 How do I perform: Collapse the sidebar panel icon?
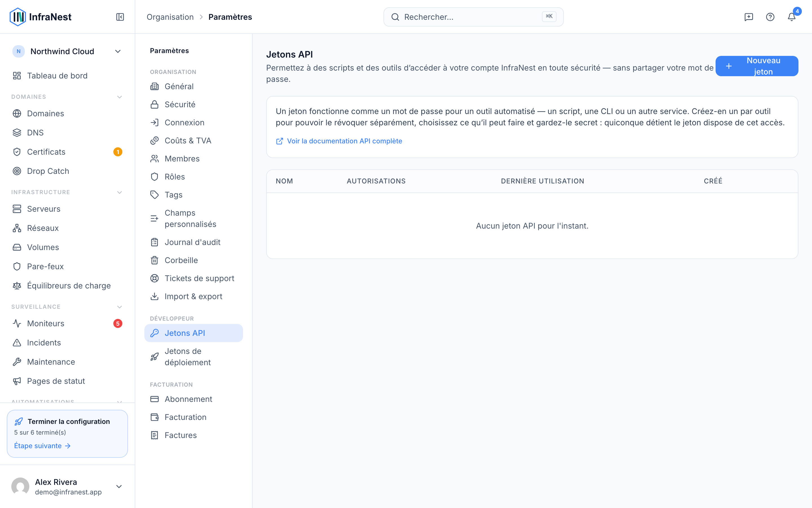(x=120, y=17)
